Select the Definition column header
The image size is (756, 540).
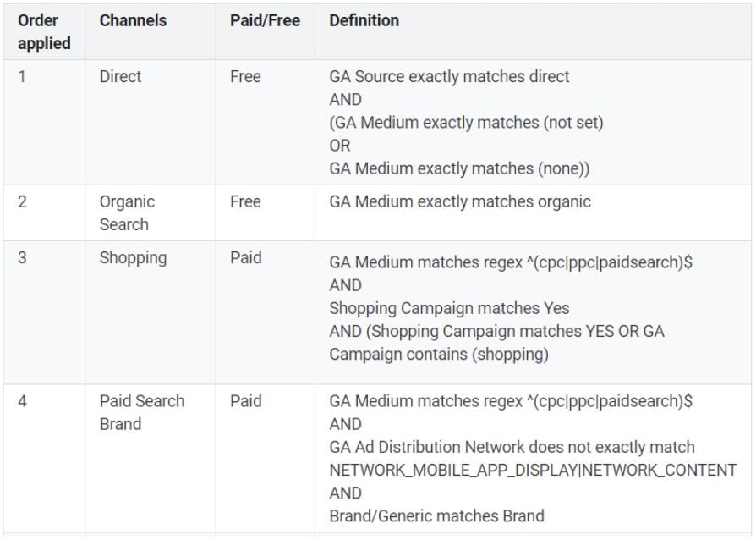(364, 21)
